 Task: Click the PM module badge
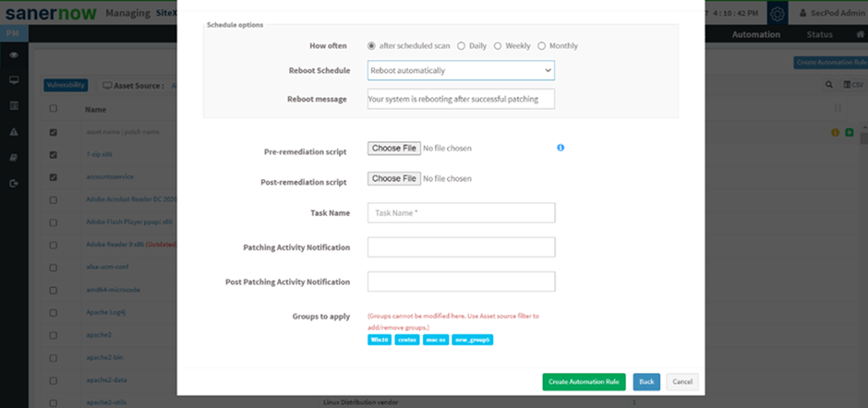click(x=14, y=34)
